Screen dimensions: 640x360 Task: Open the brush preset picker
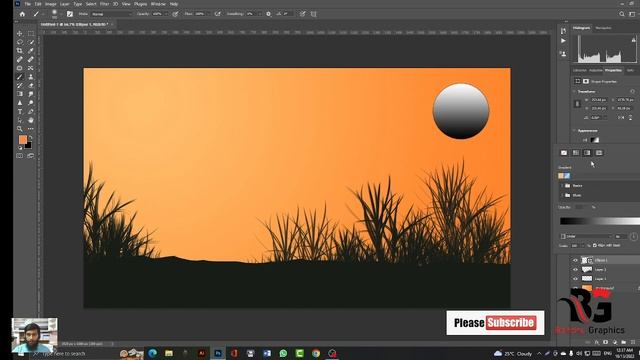(x=55, y=14)
